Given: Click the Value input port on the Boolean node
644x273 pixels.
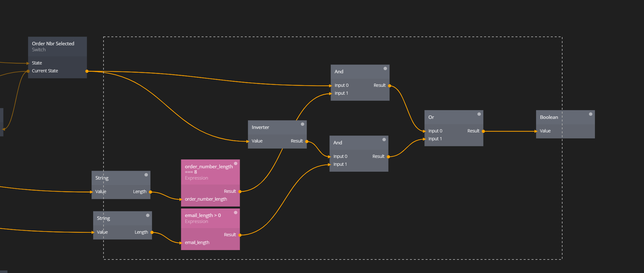Looking at the screenshot, I should click(536, 131).
